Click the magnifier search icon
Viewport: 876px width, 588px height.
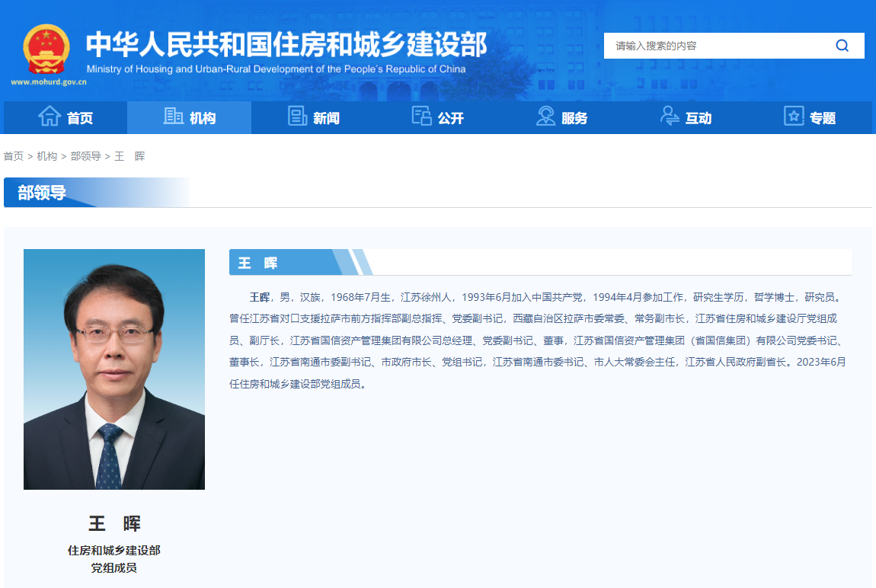(842, 46)
